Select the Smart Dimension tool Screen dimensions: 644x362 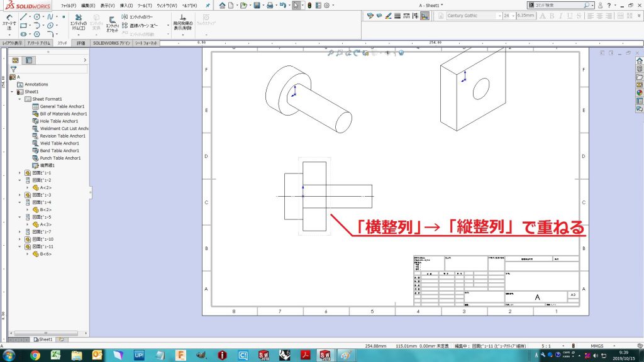tap(8, 19)
